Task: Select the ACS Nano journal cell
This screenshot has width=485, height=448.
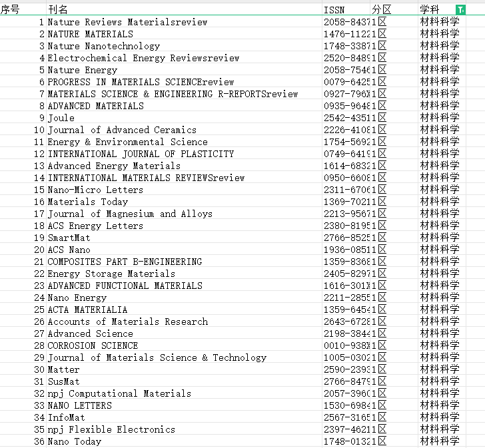Action: click(184, 250)
